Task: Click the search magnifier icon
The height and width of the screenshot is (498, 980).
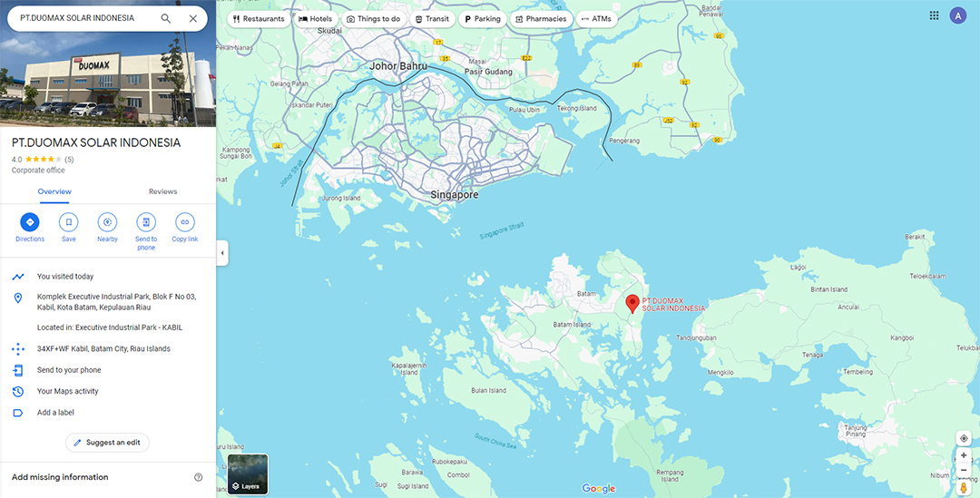Action: 166,19
